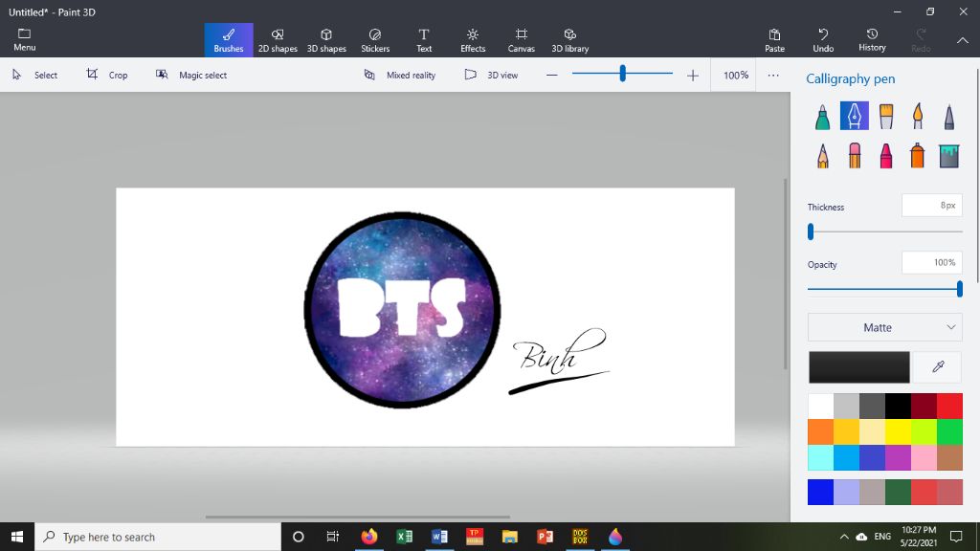Viewport: 980px width, 551px height.
Task: Select the Calligraphy pen brush
Action: click(855, 116)
